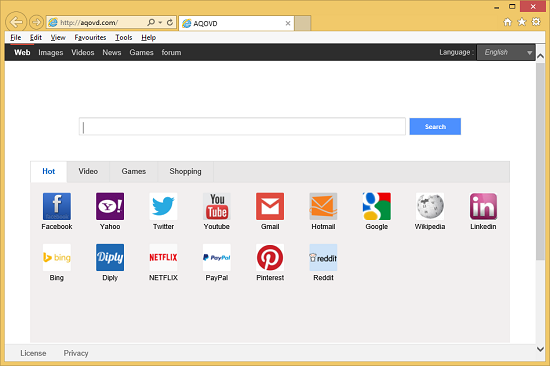Screen dimensions: 550x366
Task: Focus the main search input field
Action: point(242,126)
